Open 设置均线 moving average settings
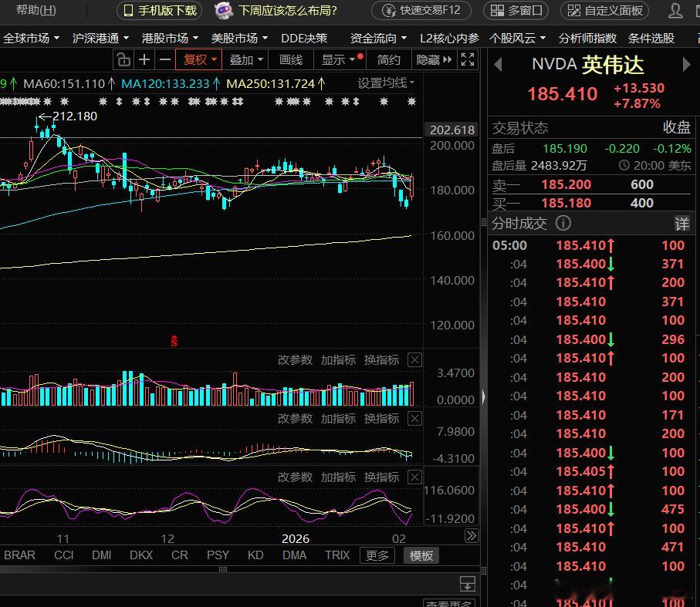The image size is (700, 607). 386,83
